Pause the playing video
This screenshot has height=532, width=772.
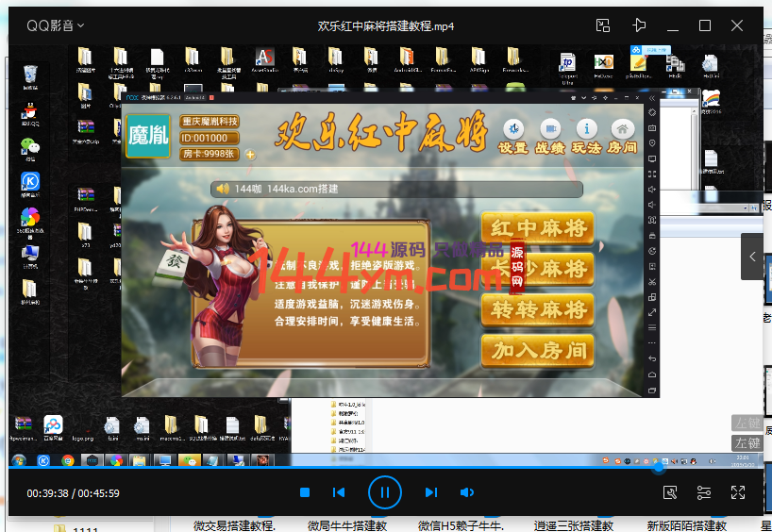(x=385, y=492)
